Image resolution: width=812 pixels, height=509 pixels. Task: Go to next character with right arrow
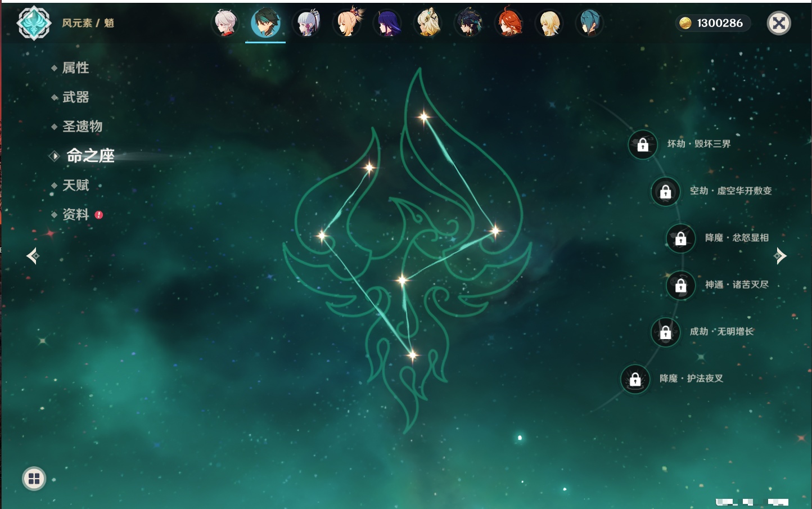coord(780,256)
